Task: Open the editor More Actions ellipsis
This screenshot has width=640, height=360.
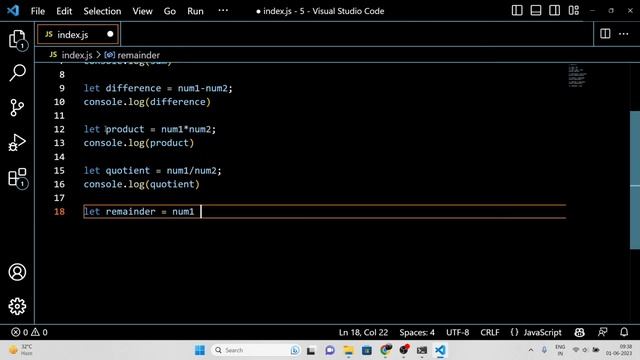Action: click(624, 34)
